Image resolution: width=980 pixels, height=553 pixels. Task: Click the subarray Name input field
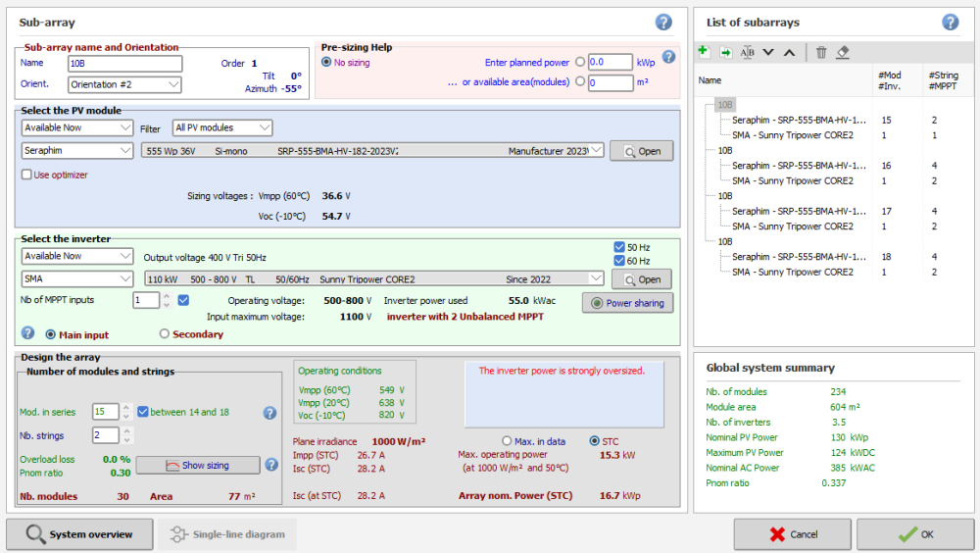(x=124, y=64)
